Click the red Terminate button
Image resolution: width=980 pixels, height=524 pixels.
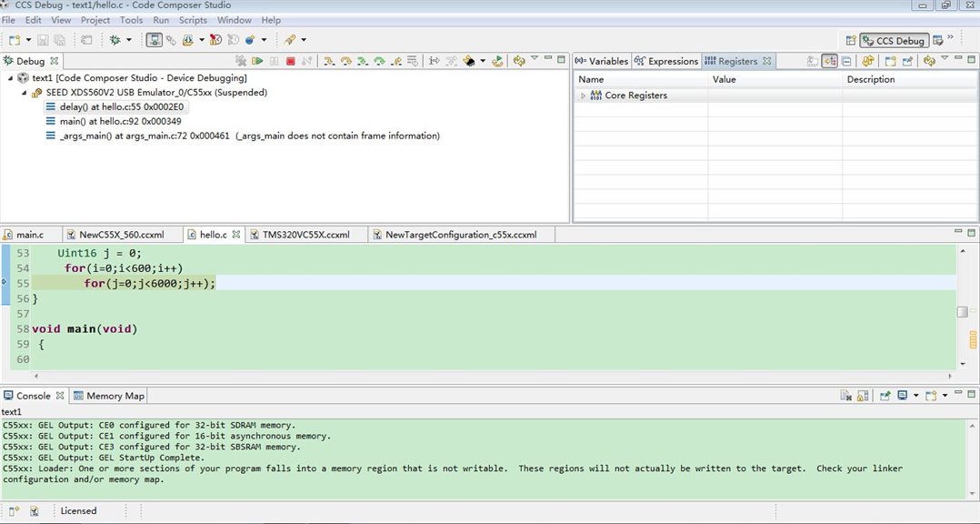(x=291, y=61)
